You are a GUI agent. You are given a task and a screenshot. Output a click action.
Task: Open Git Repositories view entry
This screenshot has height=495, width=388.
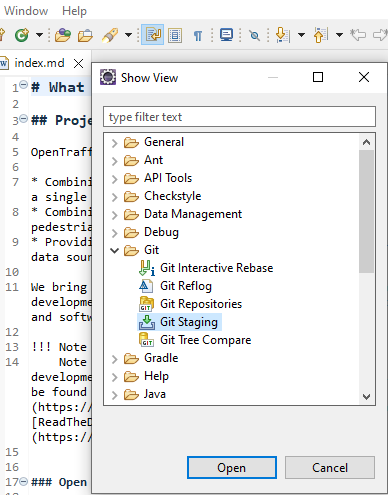click(x=201, y=304)
